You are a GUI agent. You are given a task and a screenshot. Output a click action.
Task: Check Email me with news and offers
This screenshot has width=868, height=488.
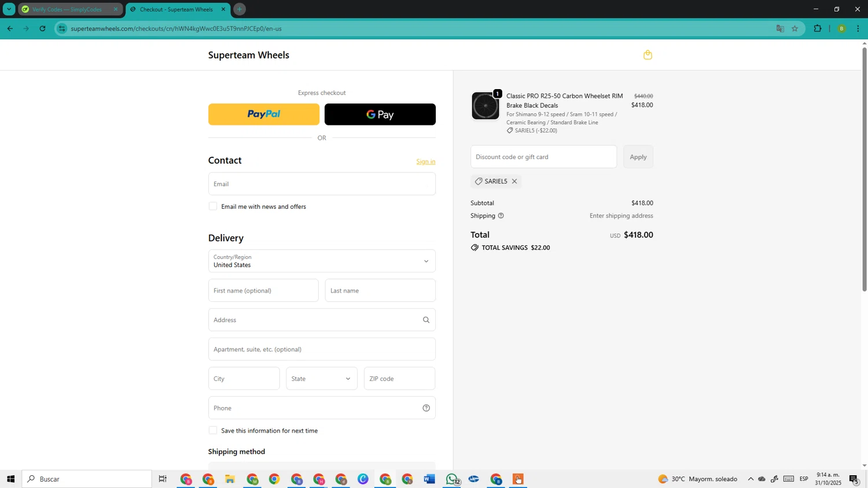213,206
